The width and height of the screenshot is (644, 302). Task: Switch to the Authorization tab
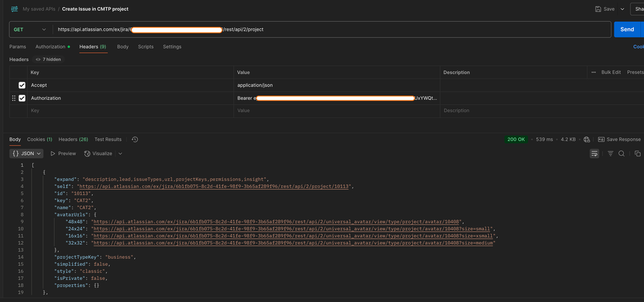point(52,47)
